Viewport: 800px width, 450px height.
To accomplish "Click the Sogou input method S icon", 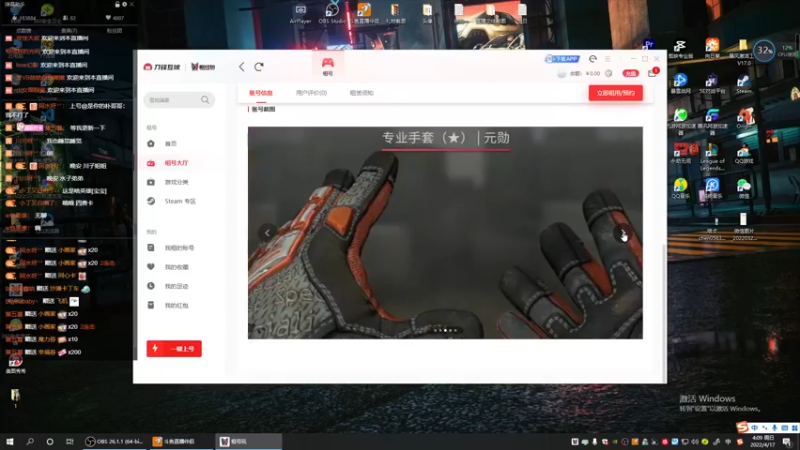I will [x=742, y=427].
